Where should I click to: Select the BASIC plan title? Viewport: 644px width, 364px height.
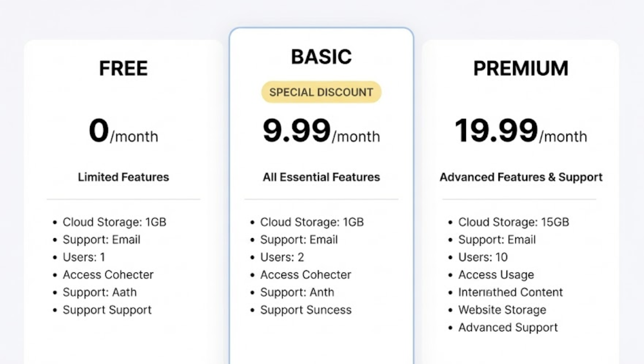coord(321,57)
